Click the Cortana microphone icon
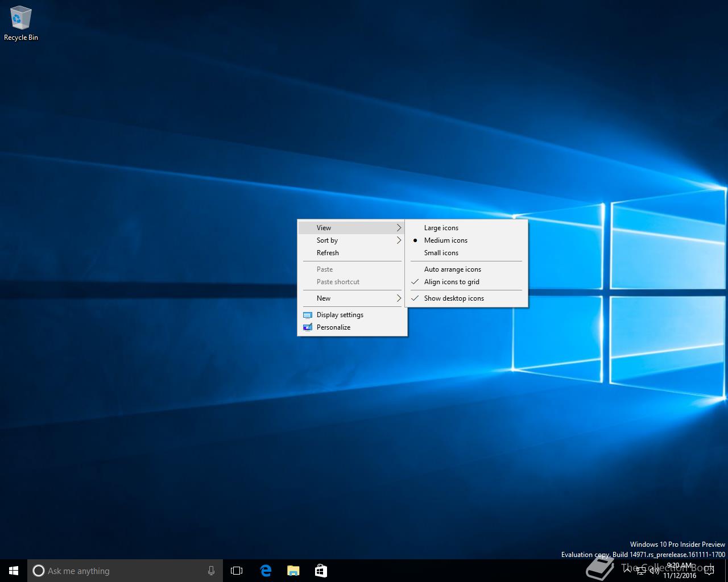Screen dimensions: 728x582 211,571
